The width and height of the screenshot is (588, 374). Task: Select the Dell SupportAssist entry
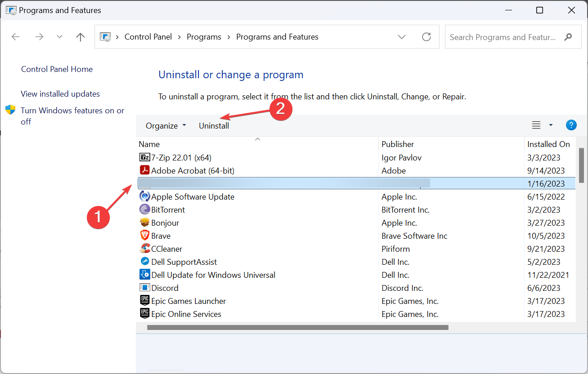click(x=184, y=262)
